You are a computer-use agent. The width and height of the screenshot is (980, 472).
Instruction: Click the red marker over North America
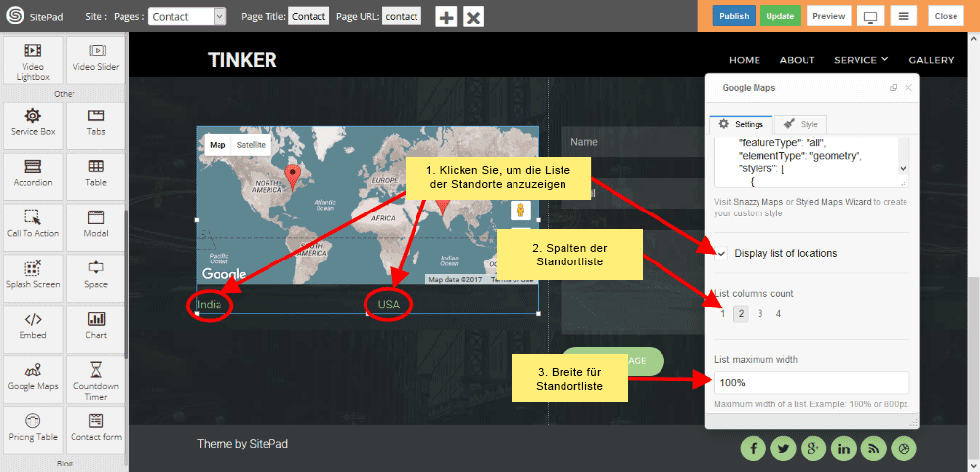point(292,176)
